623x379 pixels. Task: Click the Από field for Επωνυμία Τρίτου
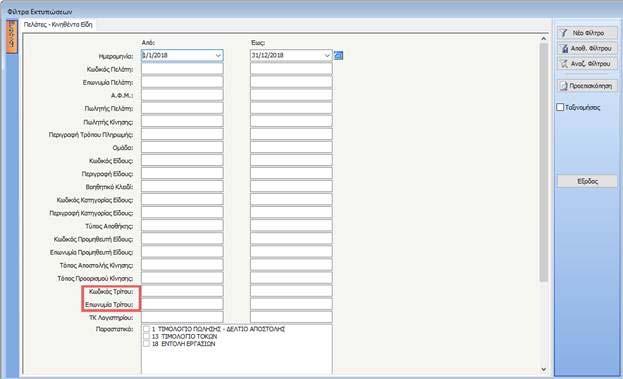[182, 304]
